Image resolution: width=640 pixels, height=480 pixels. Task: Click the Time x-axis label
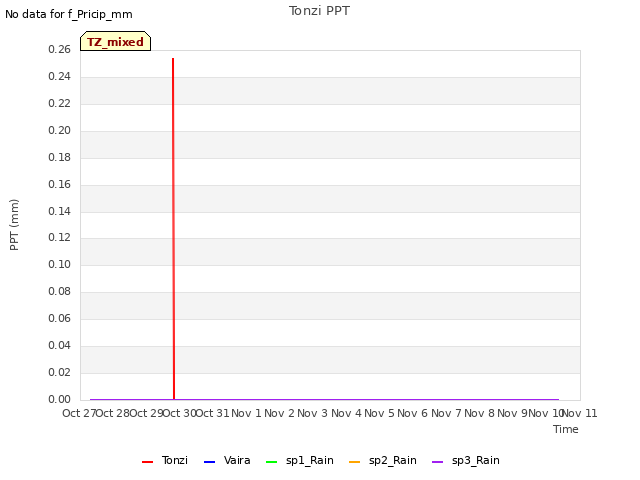click(x=566, y=429)
